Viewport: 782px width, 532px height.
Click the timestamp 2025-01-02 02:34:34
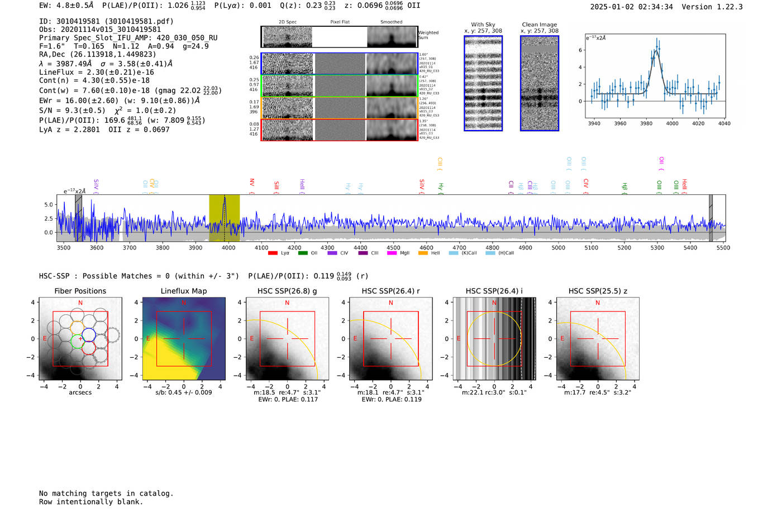[632, 7]
